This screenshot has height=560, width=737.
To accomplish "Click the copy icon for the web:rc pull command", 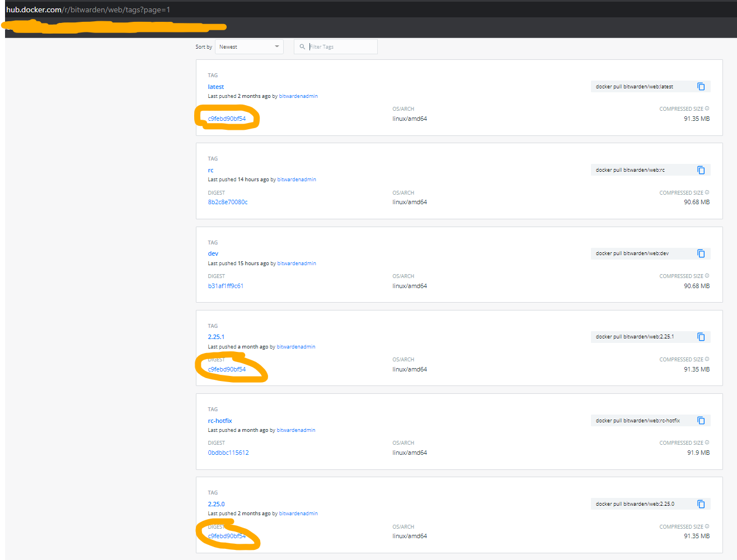I will click(x=701, y=170).
